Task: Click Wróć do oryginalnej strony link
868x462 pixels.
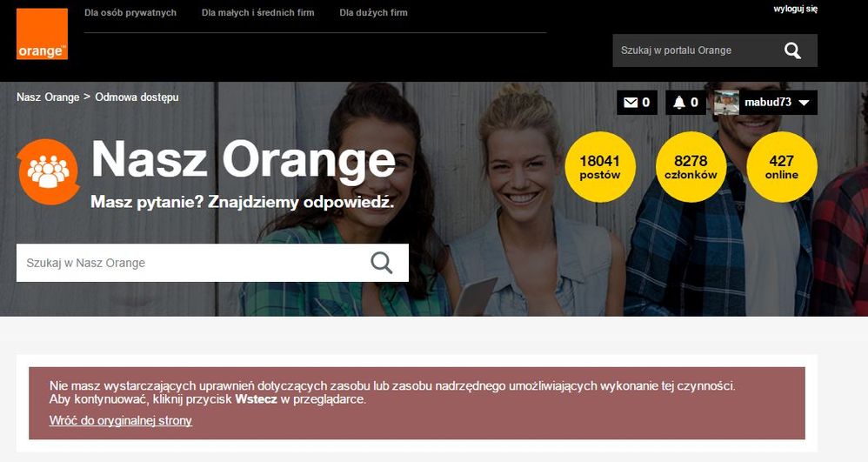Action: pos(121,420)
